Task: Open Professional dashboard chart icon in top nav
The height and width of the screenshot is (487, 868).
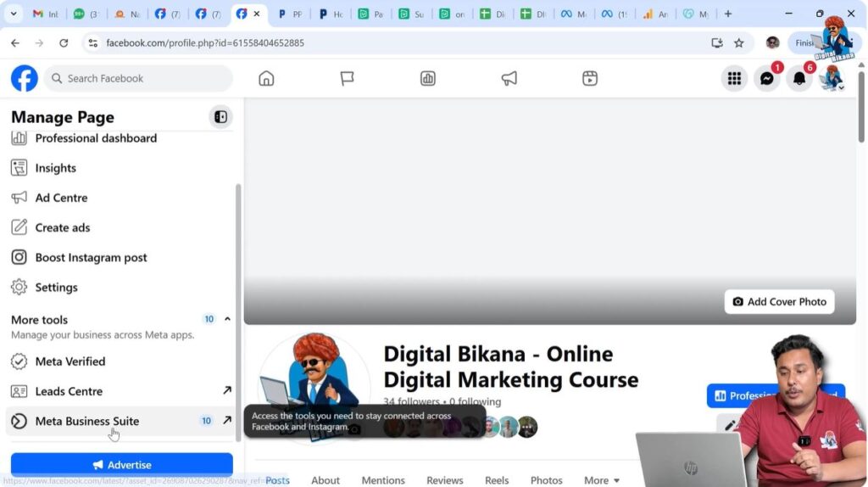Action: [x=428, y=78]
